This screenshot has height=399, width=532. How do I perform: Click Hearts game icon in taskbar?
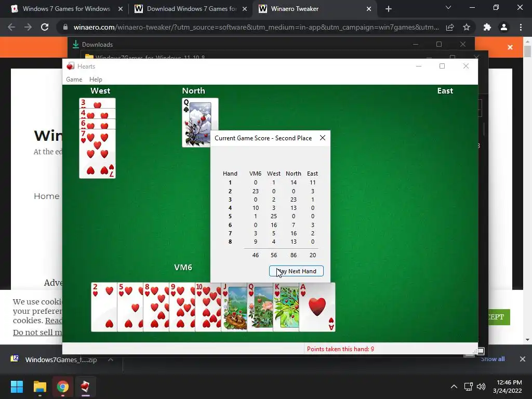(86, 387)
